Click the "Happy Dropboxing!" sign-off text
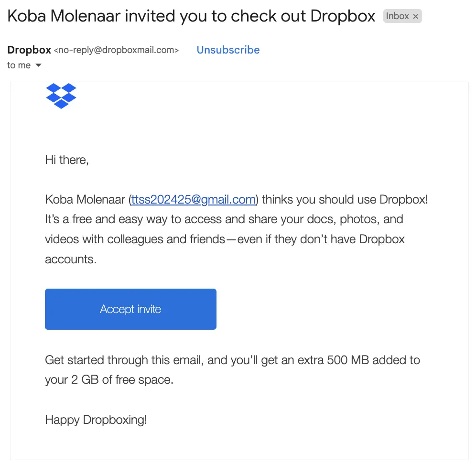The height and width of the screenshot is (475, 476). point(96,420)
